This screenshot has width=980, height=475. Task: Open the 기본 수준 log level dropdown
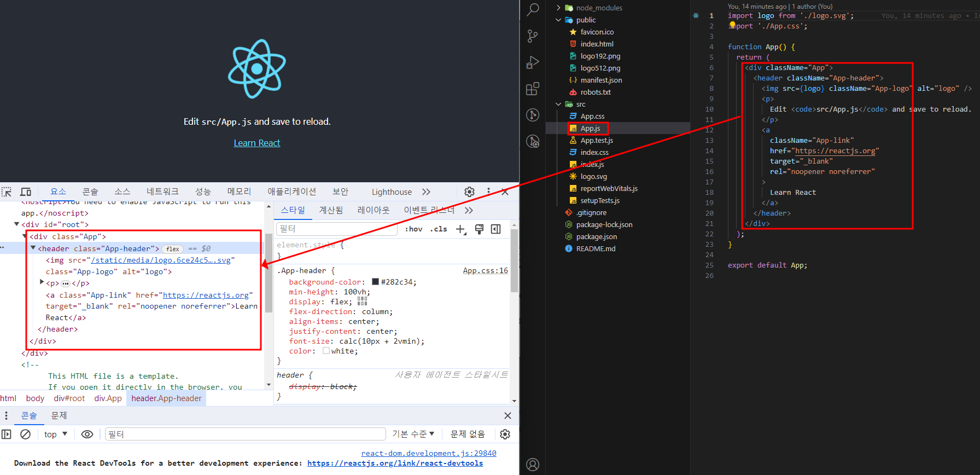pos(413,434)
